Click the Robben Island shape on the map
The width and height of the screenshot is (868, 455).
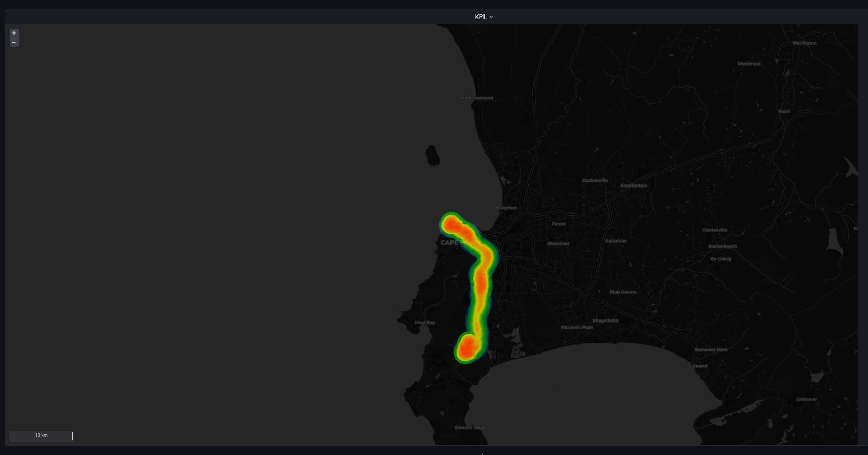tap(432, 156)
